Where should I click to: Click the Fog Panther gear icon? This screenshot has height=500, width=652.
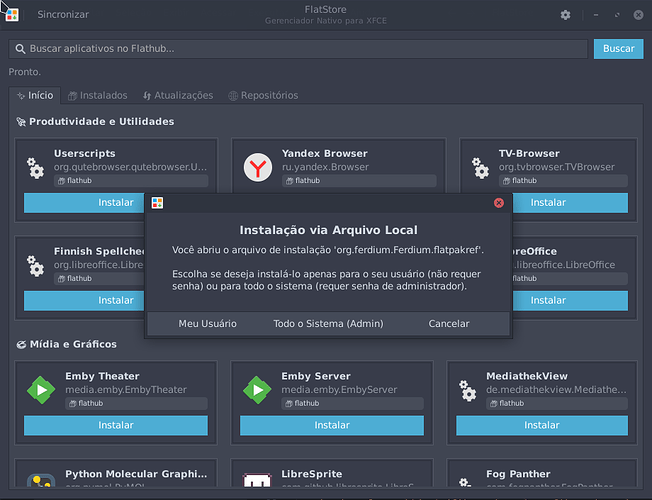[x=464, y=483]
